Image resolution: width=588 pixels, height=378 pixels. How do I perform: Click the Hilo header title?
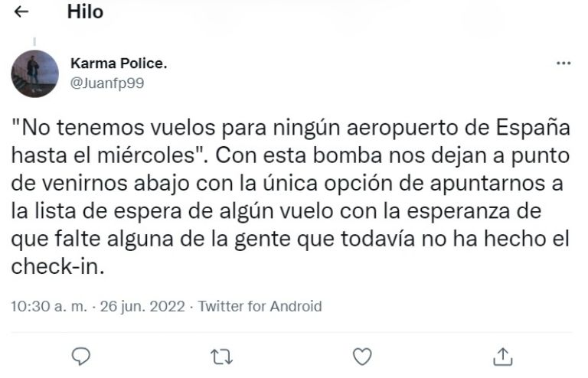[85, 12]
